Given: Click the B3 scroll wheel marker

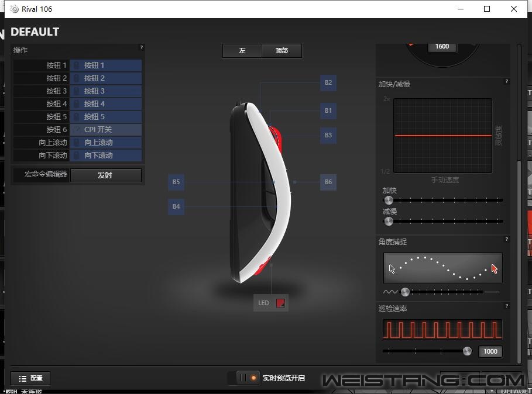Looking at the screenshot, I should coord(328,135).
